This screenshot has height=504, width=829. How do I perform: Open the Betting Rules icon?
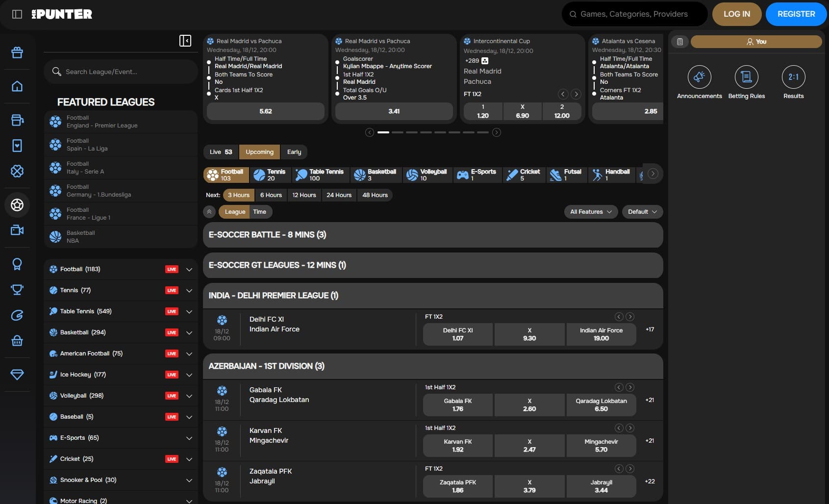coord(746,77)
